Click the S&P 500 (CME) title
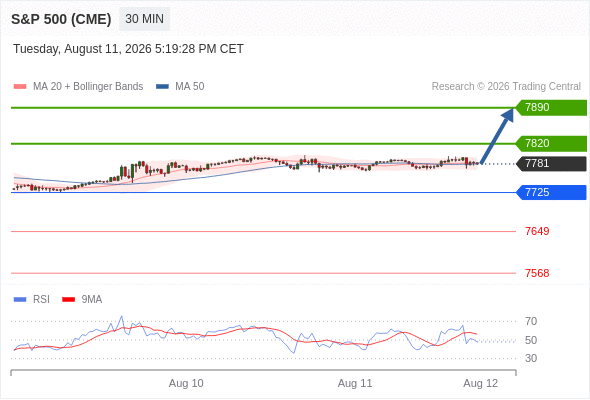This screenshot has width=590, height=400. (61, 19)
